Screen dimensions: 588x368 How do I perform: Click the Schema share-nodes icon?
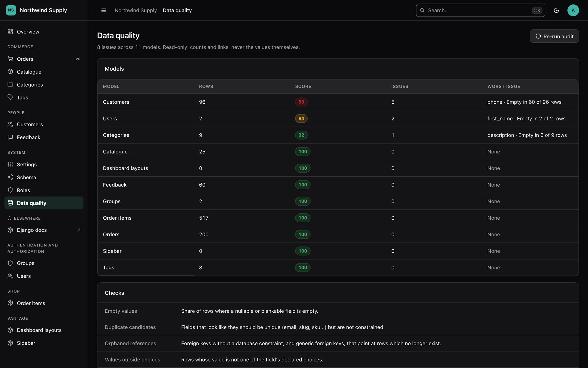click(10, 177)
